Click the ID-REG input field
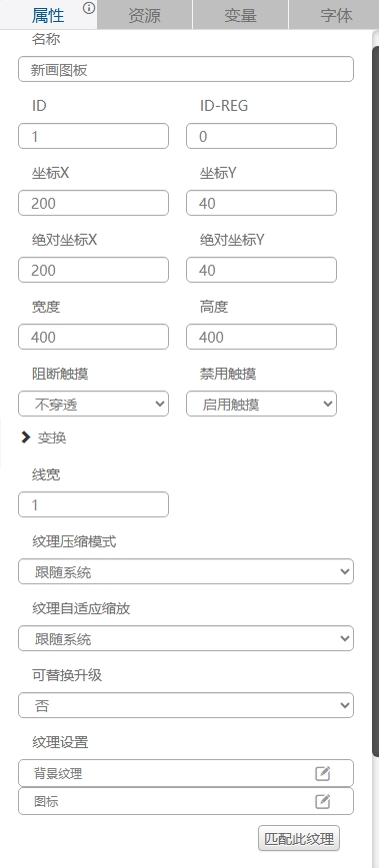The height and width of the screenshot is (868, 379). pyautogui.click(x=261, y=136)
